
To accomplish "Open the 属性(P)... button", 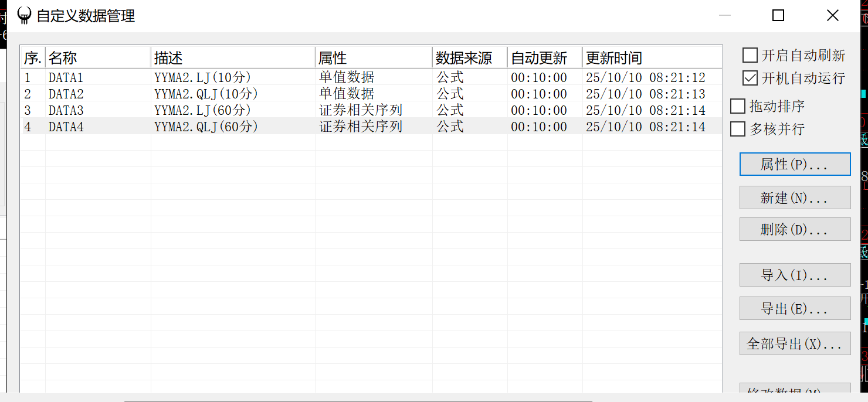I will click(795, 165).
